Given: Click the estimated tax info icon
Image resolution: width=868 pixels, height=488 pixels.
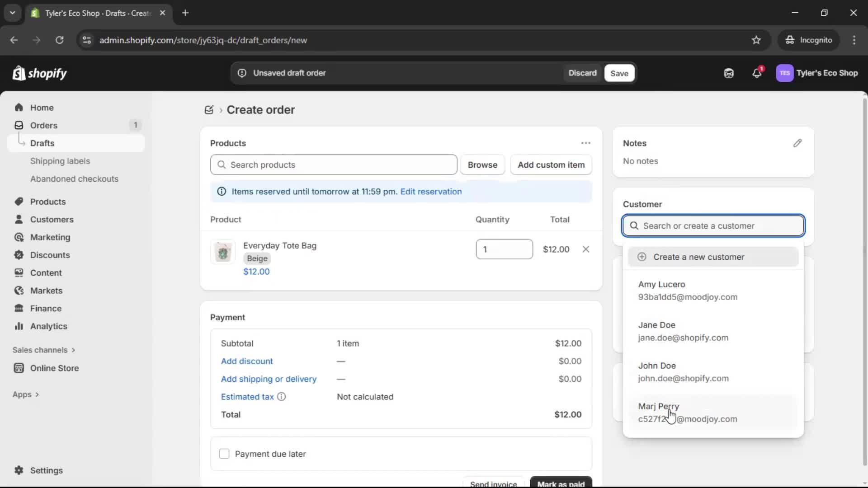Looking at the screenshot, I should pyautogui.click(x=282, y=397).
